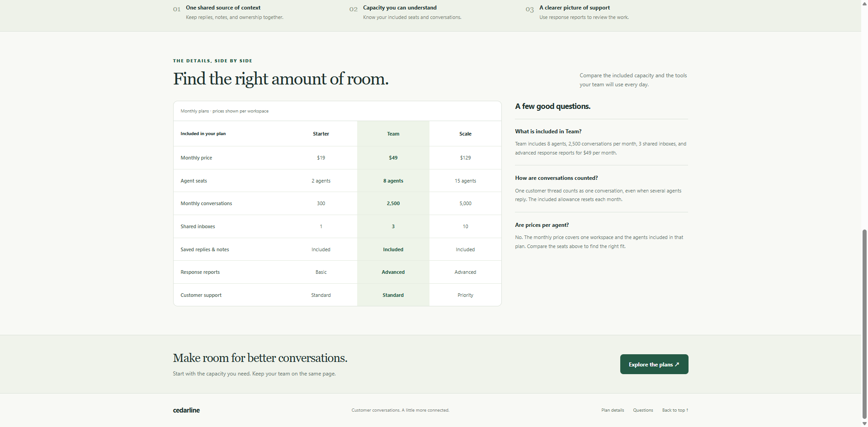This screenshot has width=868, height=427.
Task: Click the 300 monthly conversations cell
Action: click(321, 203)
